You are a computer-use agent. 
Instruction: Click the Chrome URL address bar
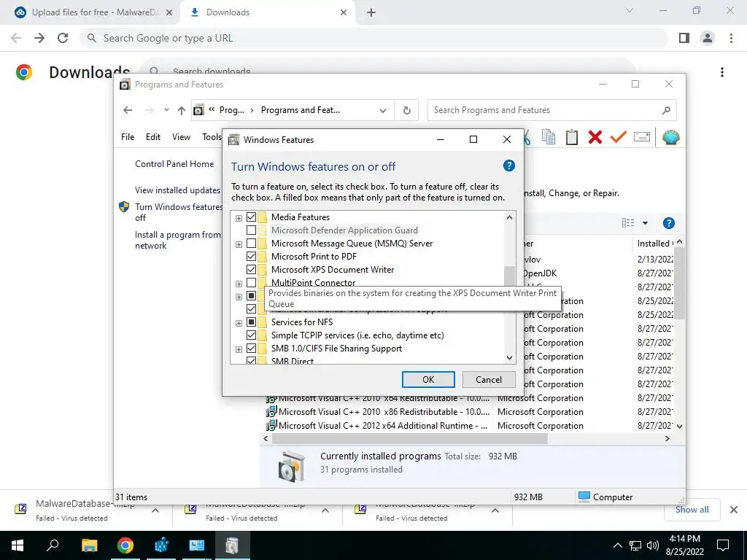coord(373,38)
